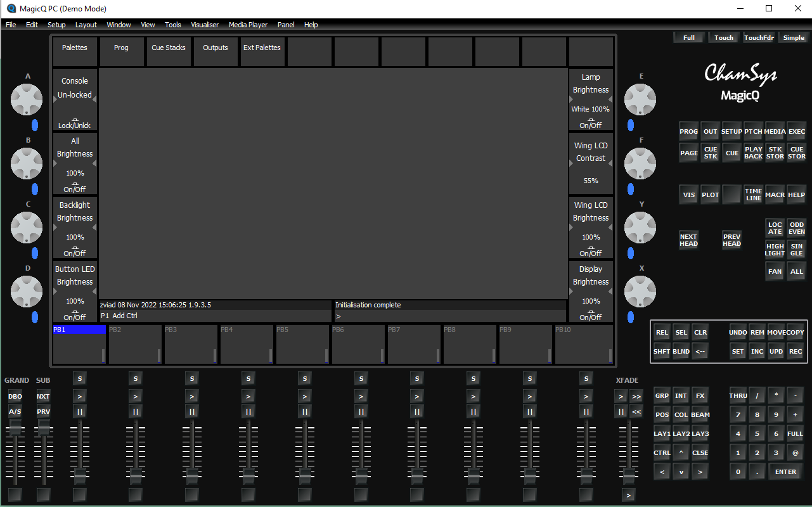The image size is (812, 507).
Task: Open the SETUP console button
Action: (x=731, y=132)
